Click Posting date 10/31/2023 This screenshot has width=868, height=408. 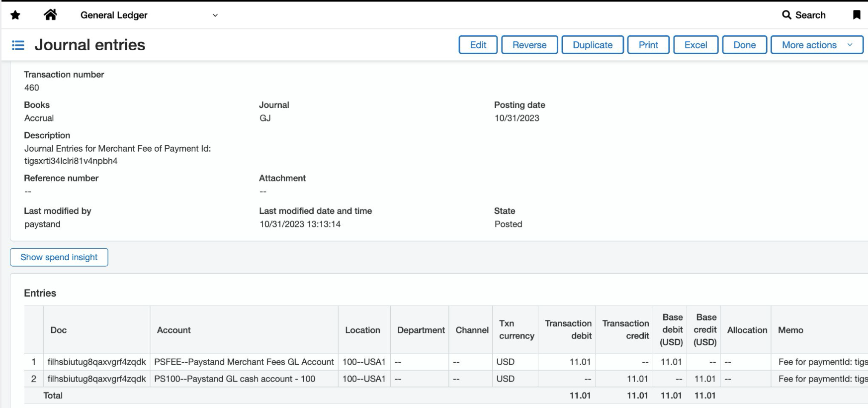coord(517,118)
